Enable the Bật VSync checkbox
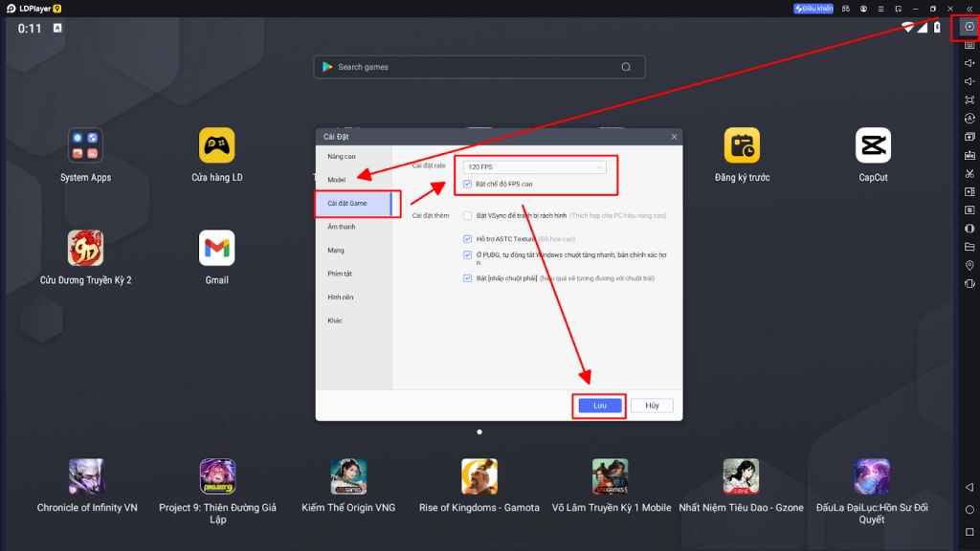 [467, 216]
